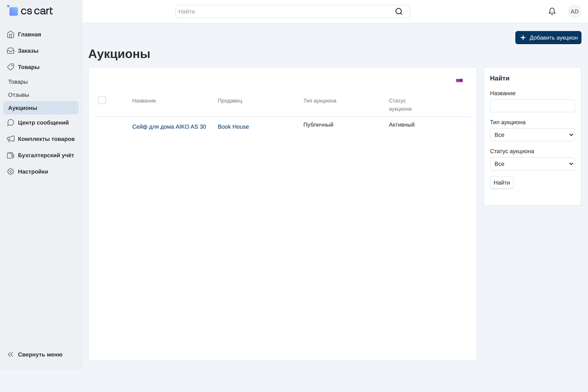Screen dimensions: 588x392
Task: Open the Статус аукциона dropdown
Action: point(532,164)
